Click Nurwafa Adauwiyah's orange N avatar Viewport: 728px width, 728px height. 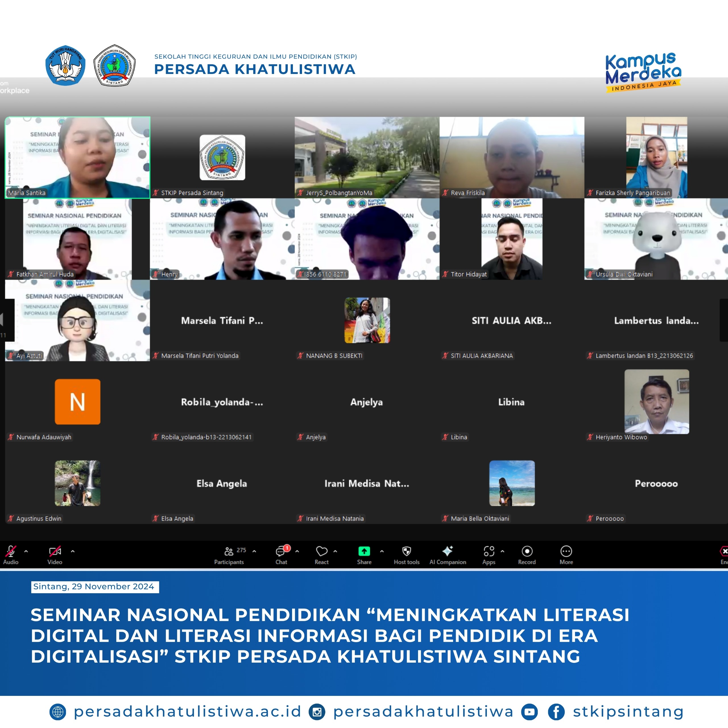[x=78, y=402]
